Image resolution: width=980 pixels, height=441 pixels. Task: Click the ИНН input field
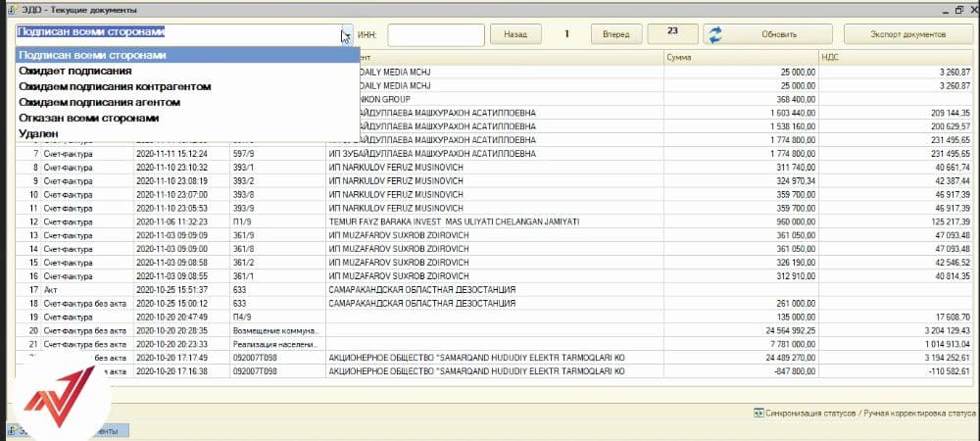point(436,35)
